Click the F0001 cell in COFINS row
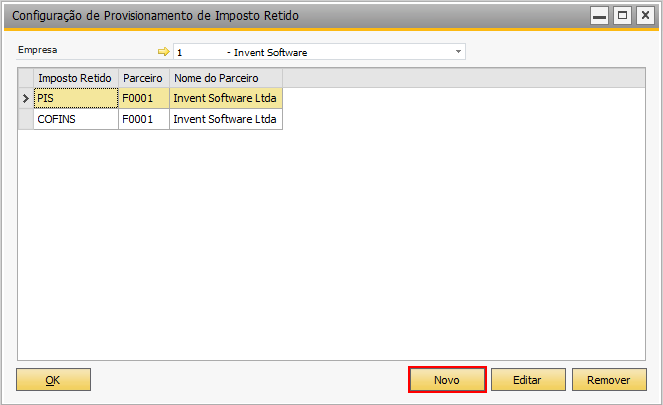This screenshot has height=405, width=663. (144, 119)
